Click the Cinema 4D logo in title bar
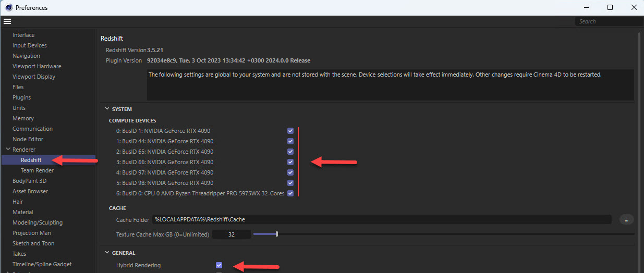This screenshot has width=644, height=273. tap(9, 7)
